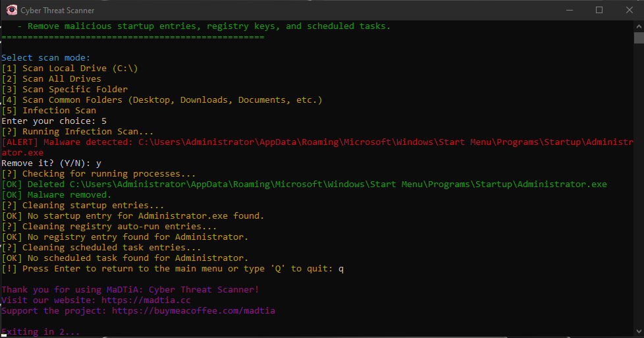Click '[3] Scan Specific Folder' line

pos(65,89)
